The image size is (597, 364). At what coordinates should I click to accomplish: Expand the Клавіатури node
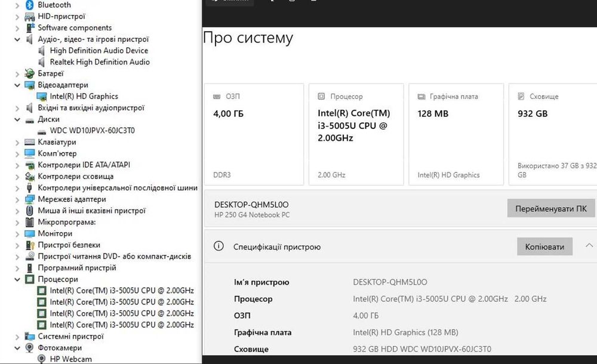[17, 143]
